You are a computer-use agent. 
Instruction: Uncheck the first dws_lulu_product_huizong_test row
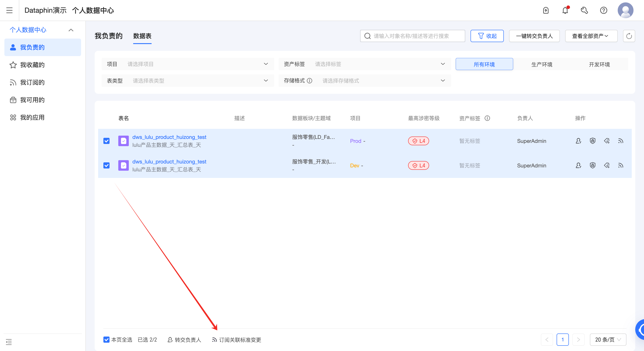coord(106,141)
